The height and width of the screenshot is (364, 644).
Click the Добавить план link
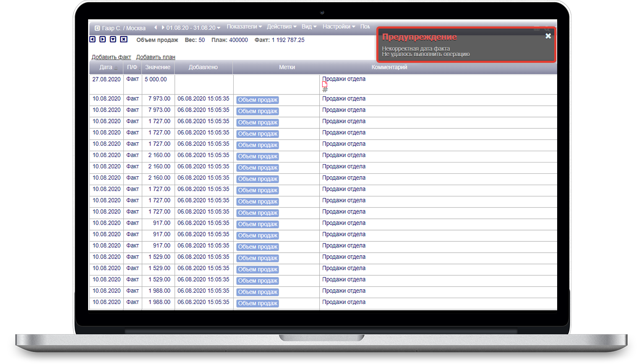tap(156, 57)
